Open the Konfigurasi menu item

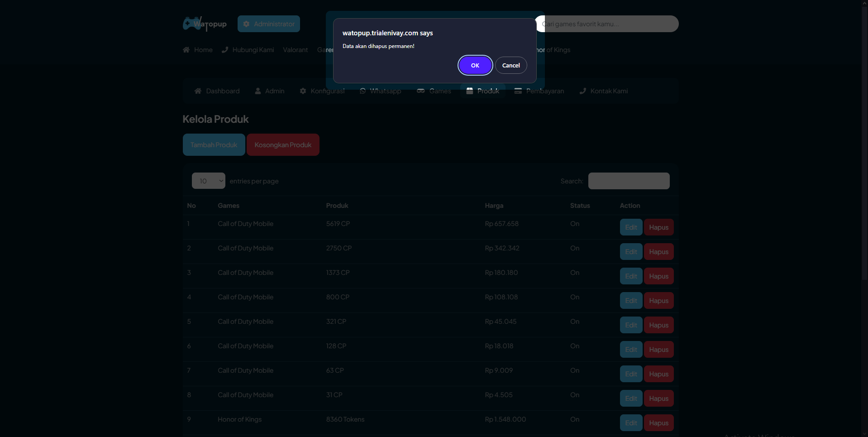322,91
